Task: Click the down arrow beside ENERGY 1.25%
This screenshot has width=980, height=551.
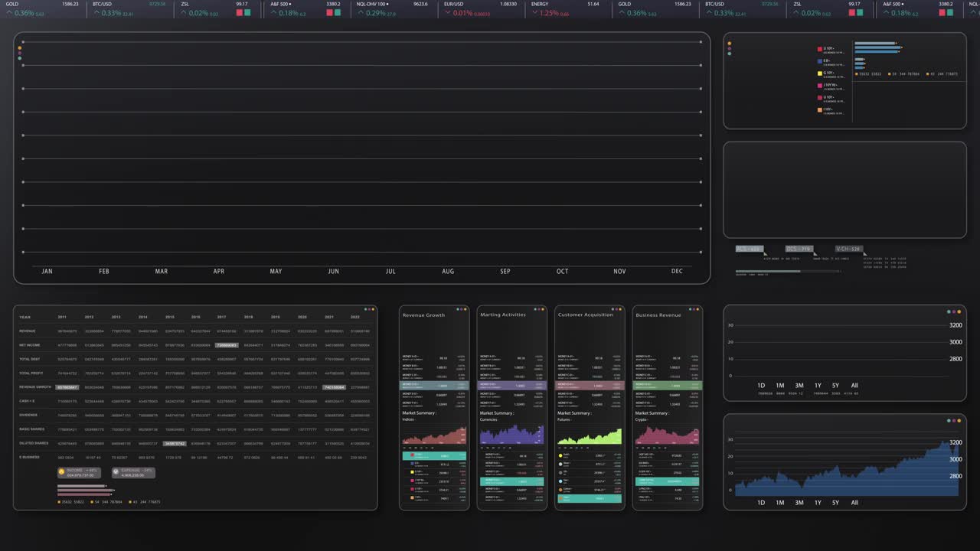Action: click(x=534, y=13)
